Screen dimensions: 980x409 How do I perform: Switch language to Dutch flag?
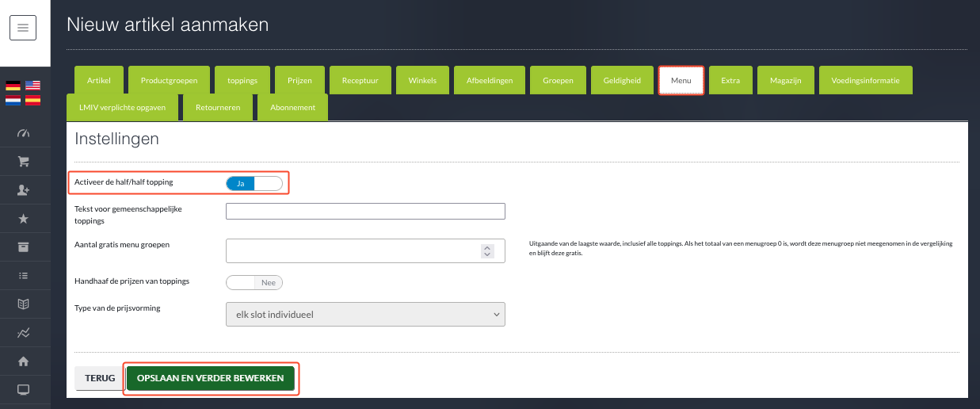[13, 101]
